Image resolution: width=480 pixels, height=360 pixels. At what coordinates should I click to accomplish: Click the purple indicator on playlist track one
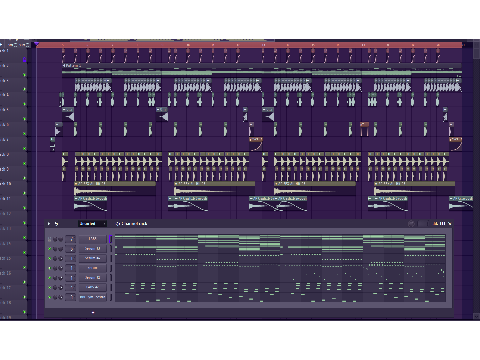(24, 60)
